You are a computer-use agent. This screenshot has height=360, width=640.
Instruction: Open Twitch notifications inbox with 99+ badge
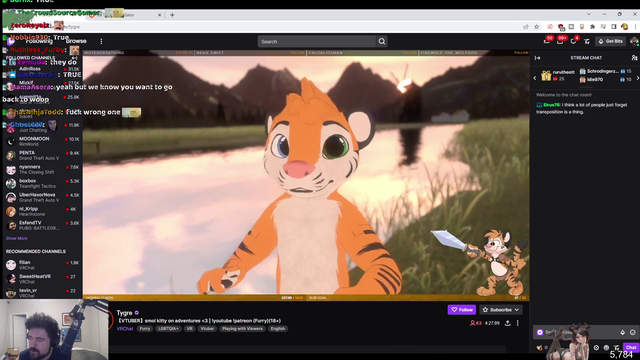pos(560,41)
